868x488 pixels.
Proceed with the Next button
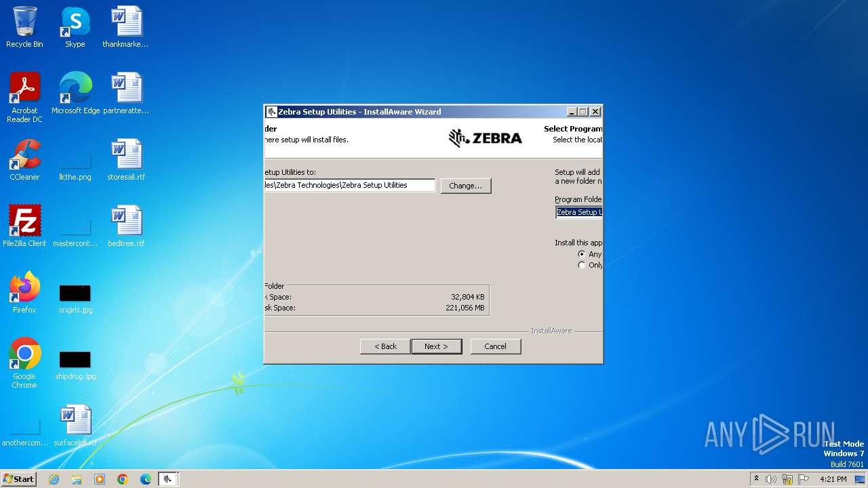coord(436,346)
